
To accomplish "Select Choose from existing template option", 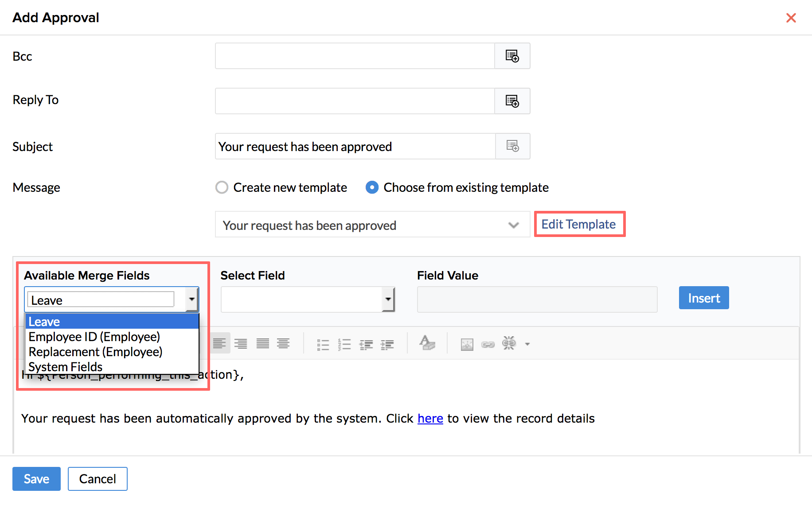I will click(x=372, y=187).
